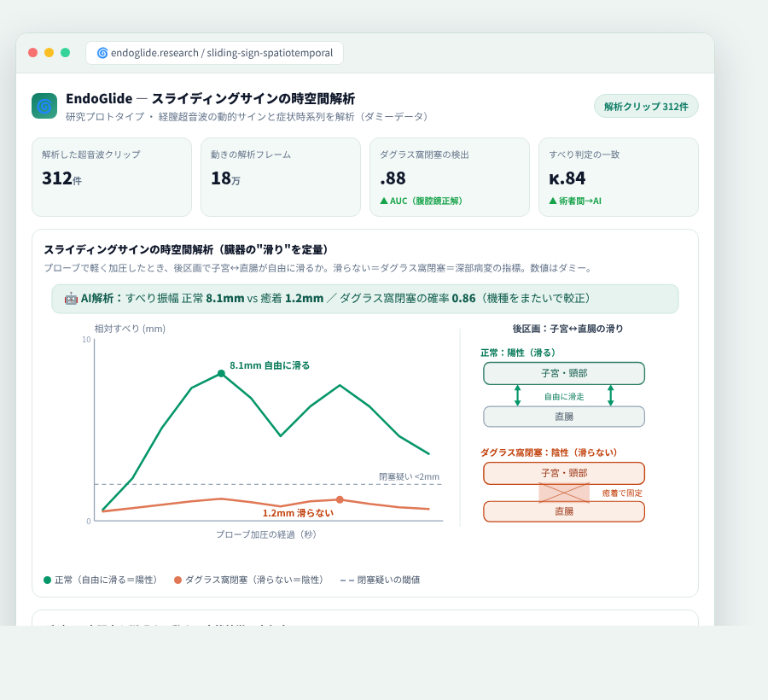Click the address bar showing endoglide.research URL
Screen dimensions: 768x700
pos(214,53)
